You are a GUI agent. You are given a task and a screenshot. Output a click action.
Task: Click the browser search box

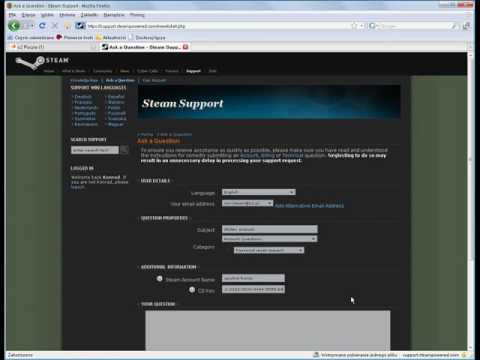tap(413, 26)
